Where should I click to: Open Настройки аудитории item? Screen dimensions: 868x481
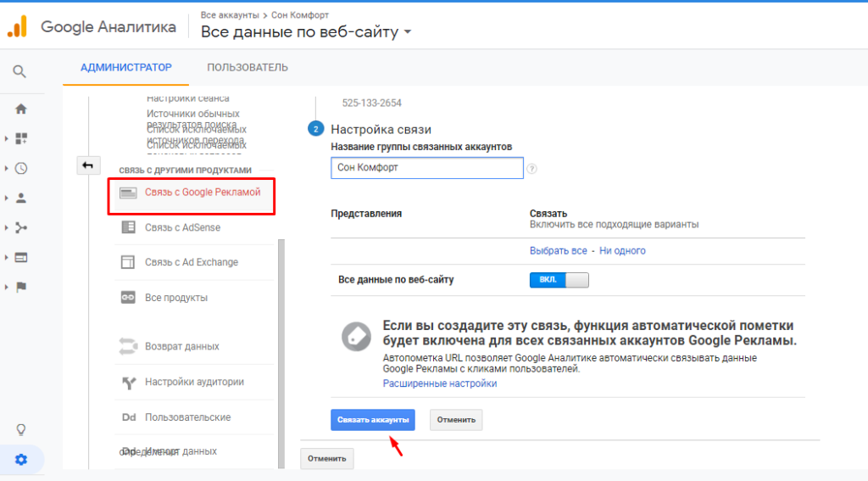point(194,382)
